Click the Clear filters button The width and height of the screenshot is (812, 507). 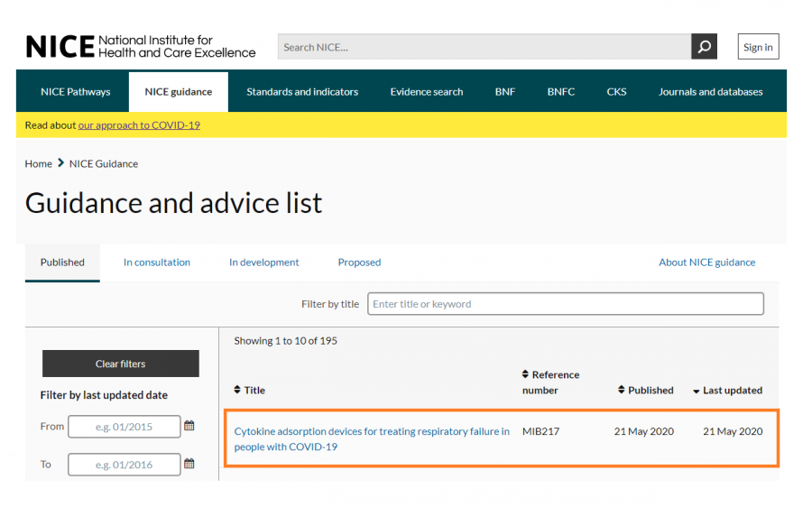point(121,364)
